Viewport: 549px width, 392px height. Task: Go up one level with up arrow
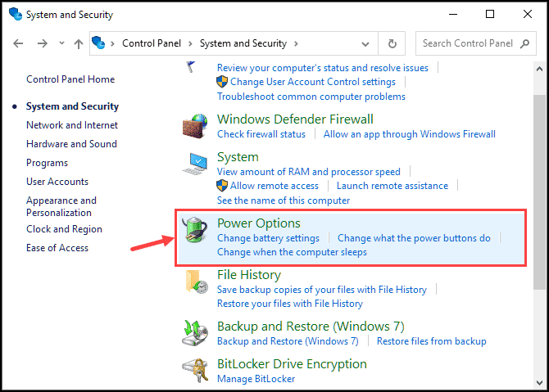coord(79,43)
